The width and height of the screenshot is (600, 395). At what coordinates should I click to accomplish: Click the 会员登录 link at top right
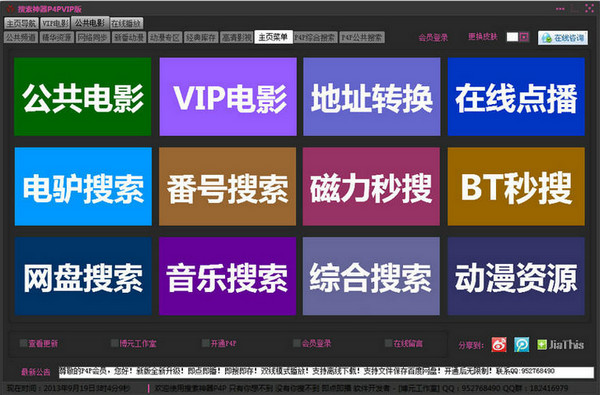pyautogui.click(x=433, y=38)
